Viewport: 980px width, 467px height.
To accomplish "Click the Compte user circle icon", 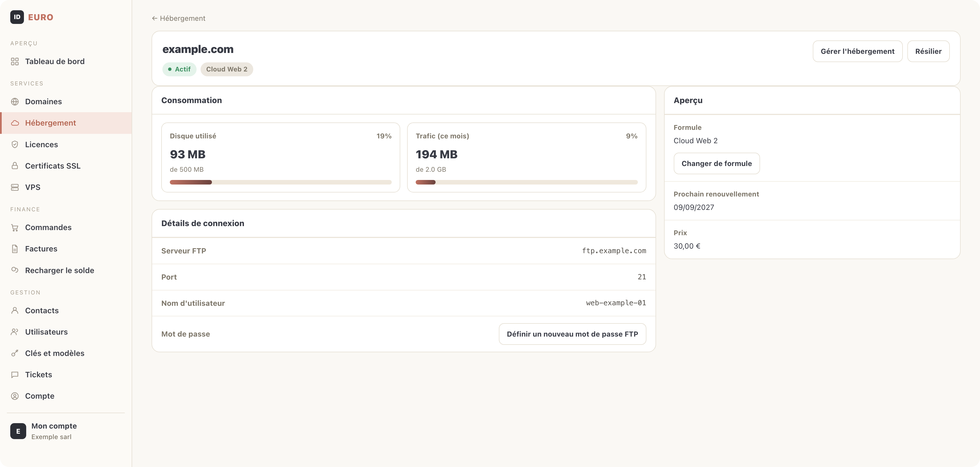I will [x=15, y=396].
